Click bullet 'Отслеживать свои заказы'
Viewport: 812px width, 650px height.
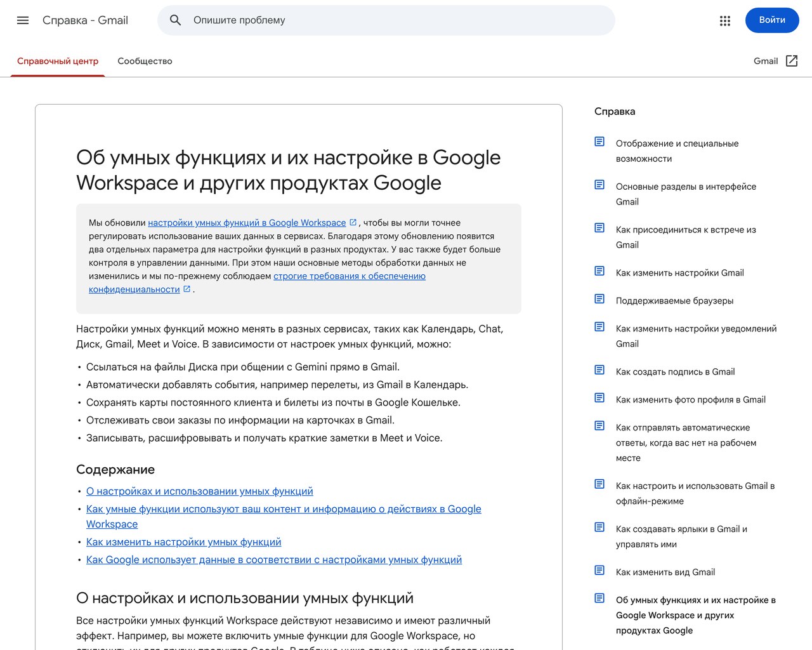click(x=240, y=420)
